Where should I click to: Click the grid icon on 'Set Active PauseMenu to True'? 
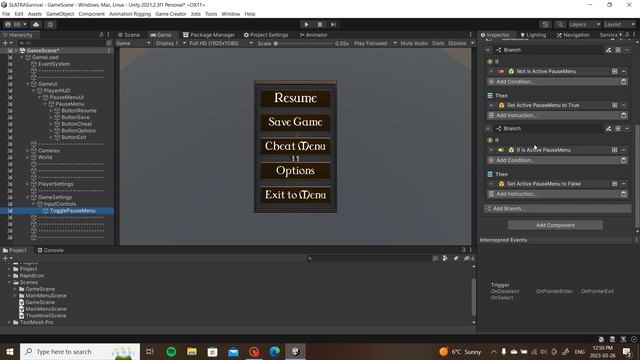pos(614,105)
